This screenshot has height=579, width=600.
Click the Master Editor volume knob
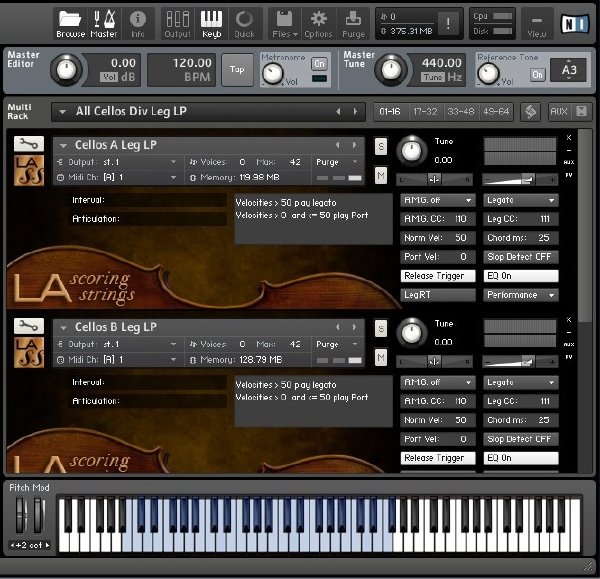(x=67, y=70)
